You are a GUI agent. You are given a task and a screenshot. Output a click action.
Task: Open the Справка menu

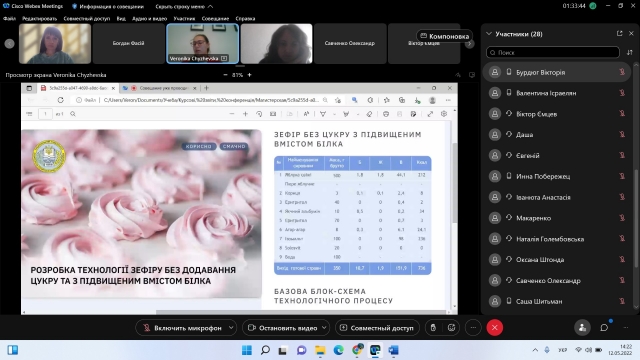click(x=245, y=18)
